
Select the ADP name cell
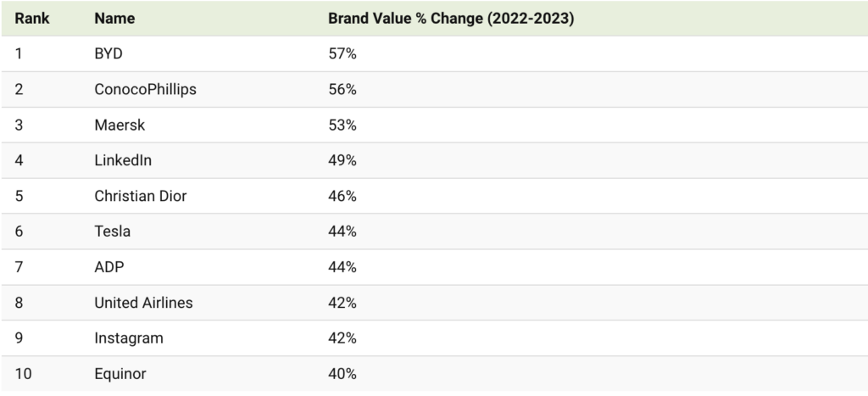109,267
